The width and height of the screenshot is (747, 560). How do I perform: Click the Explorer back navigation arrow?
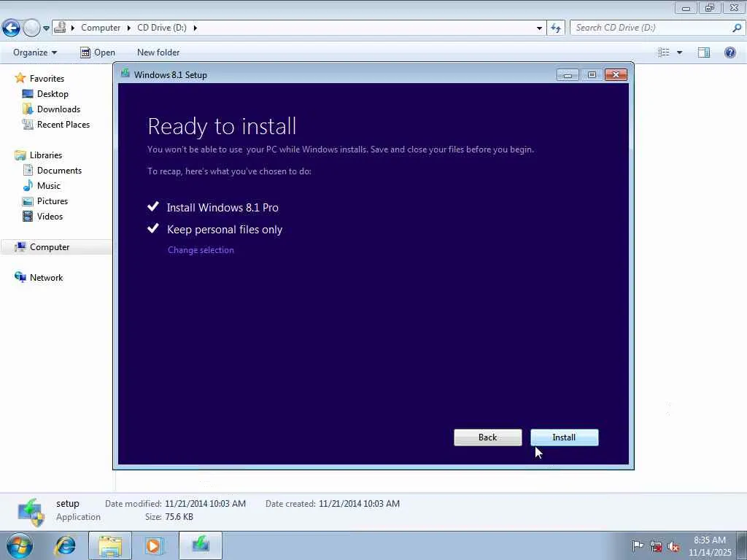(11, 28)
